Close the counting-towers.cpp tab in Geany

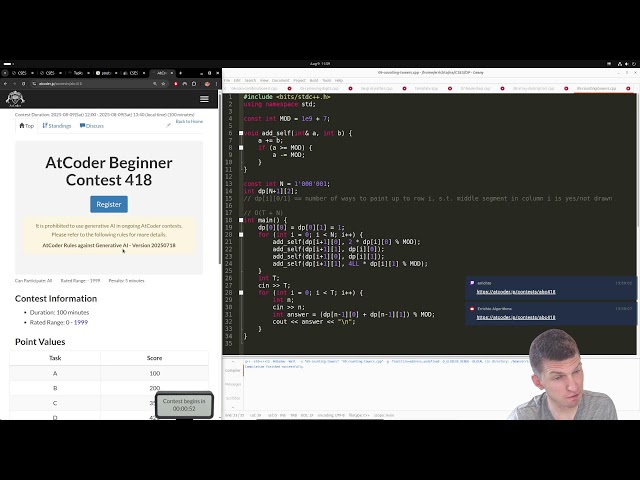[628, 89]
